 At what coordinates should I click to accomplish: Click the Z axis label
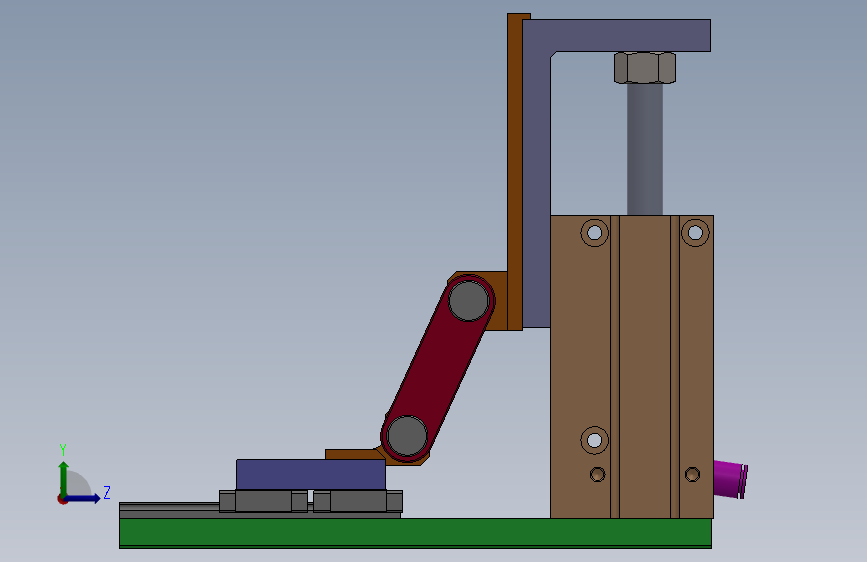[x=107, y=492]
